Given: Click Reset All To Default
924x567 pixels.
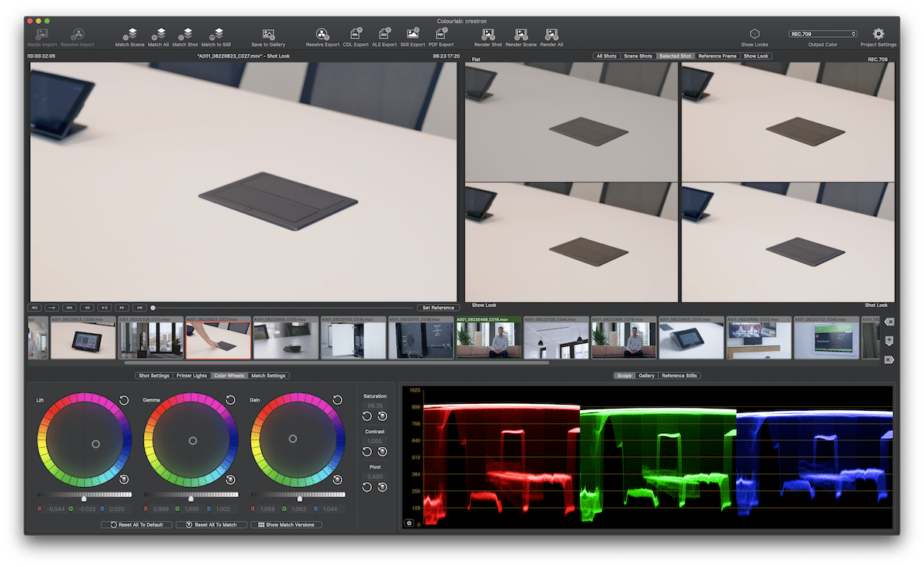Looking at the screenshot, I should coord(136,525).
